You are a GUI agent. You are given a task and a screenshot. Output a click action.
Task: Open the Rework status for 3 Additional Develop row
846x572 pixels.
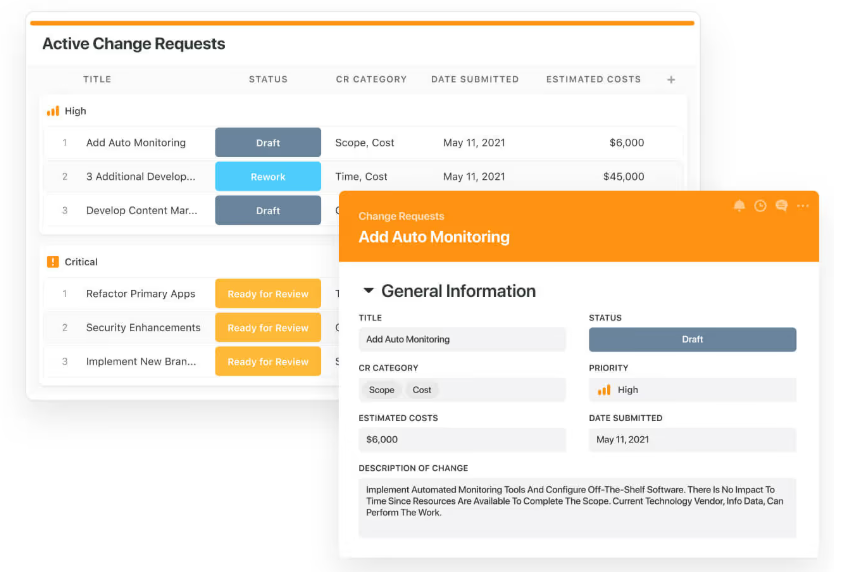pos(268,176)
